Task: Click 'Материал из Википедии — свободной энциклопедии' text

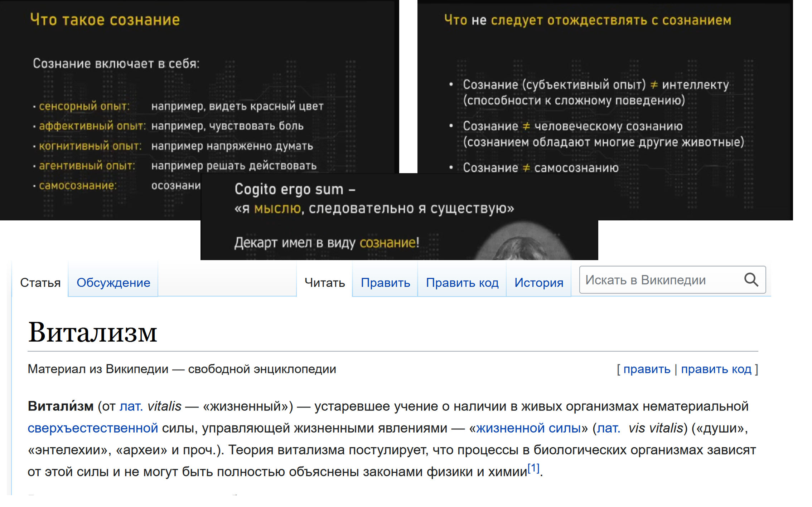Action: click(x=182, y=369)
